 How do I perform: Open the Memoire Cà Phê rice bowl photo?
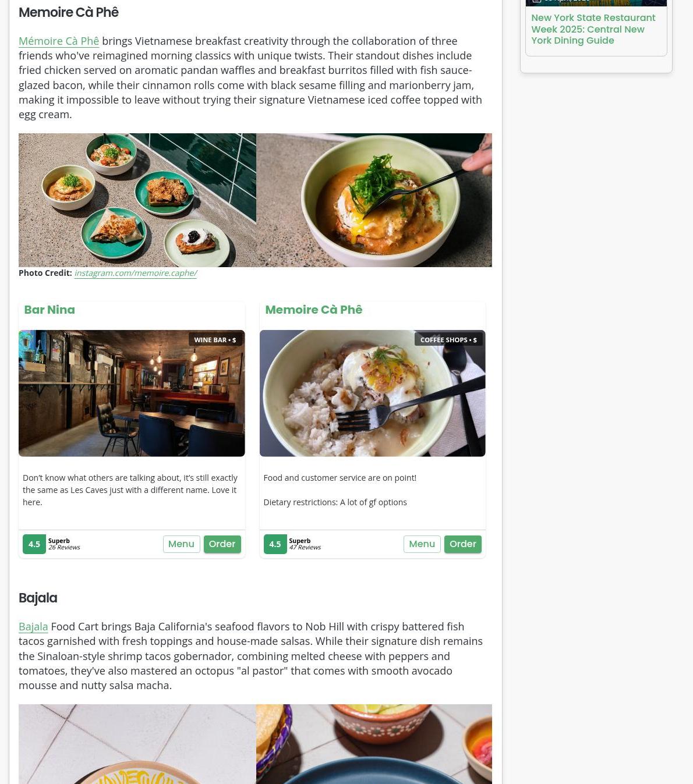pos(372,393)
